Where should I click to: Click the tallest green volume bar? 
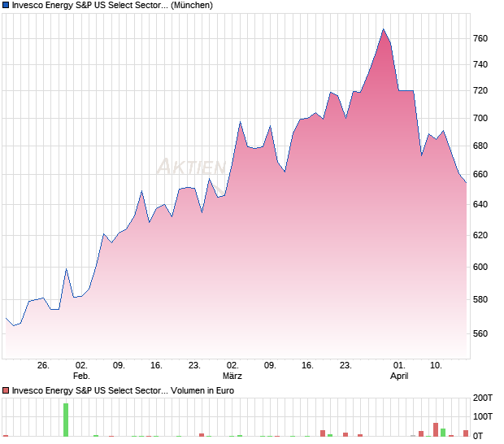point(66,420)
